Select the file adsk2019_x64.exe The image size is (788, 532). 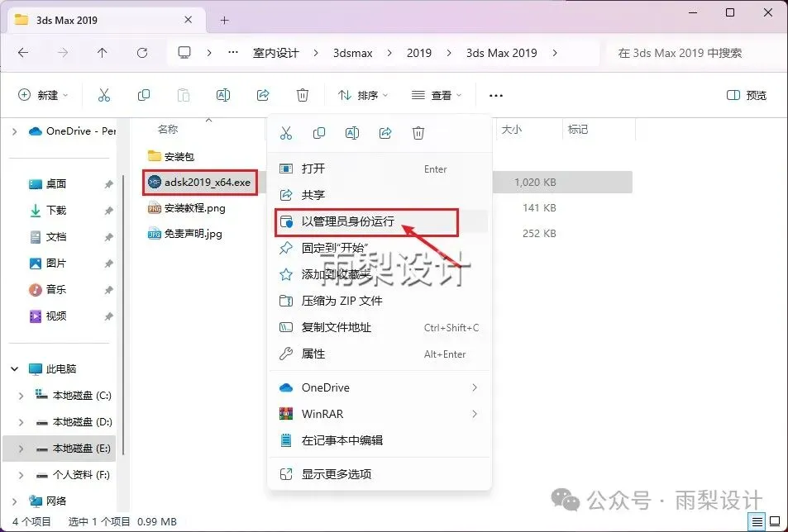tap(199, 183)
